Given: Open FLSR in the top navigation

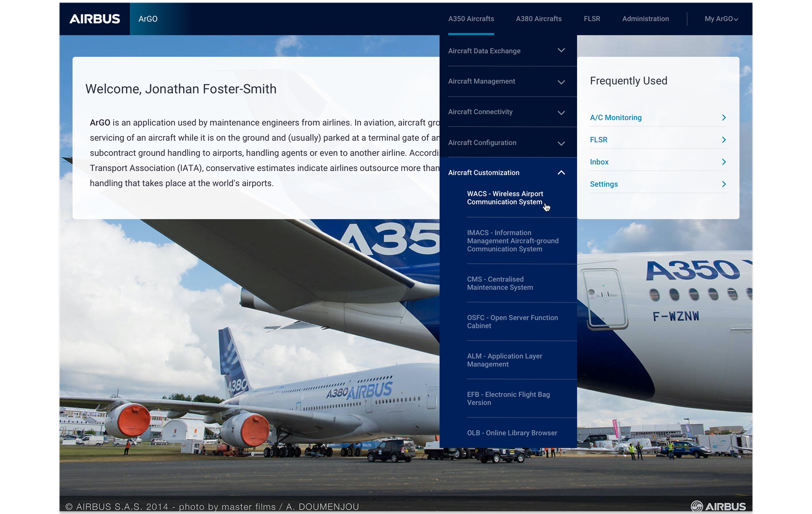Looking at the screenshot, I should [x=592, y=19].
